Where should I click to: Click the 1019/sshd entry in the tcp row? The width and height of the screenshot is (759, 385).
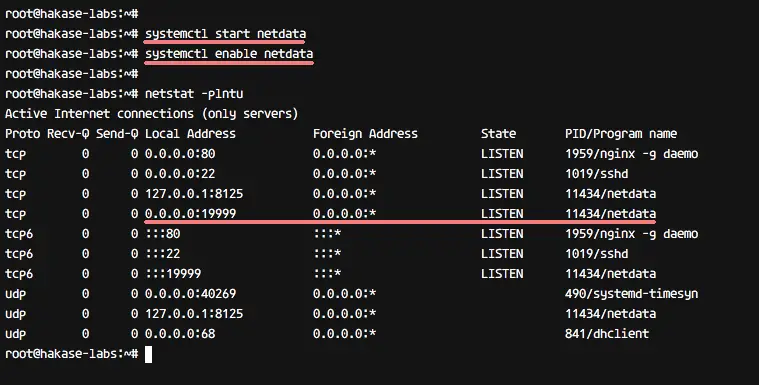(596, 173)
